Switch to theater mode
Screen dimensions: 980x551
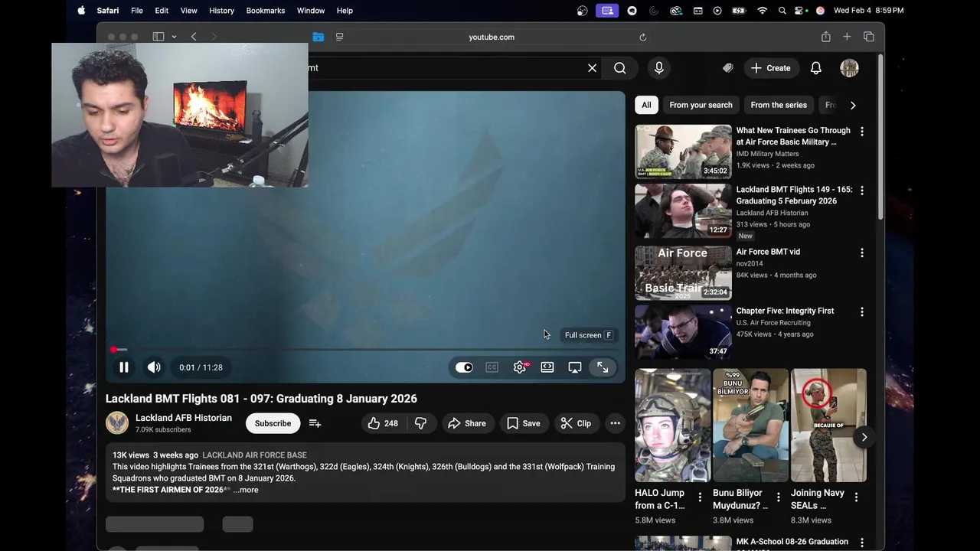[547, 367]
